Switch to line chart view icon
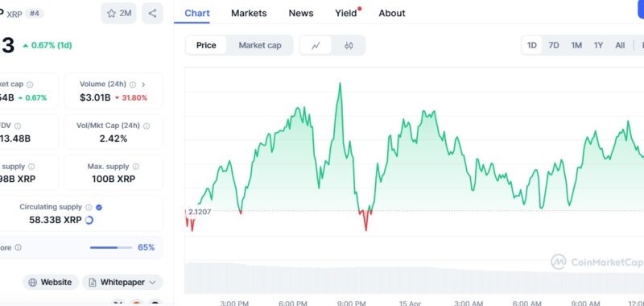644x306 pixels. pos(316,45)
